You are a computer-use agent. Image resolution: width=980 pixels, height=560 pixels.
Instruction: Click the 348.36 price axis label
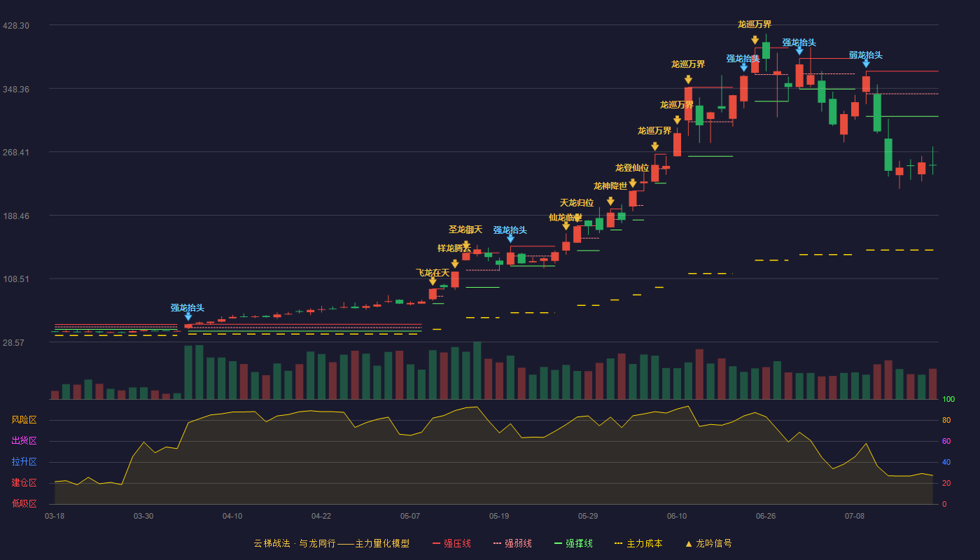[16, 89]
